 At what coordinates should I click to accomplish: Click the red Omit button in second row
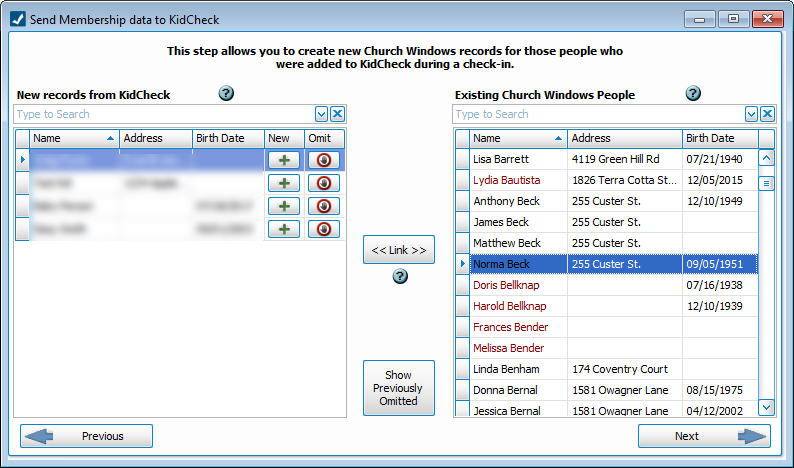323,183
